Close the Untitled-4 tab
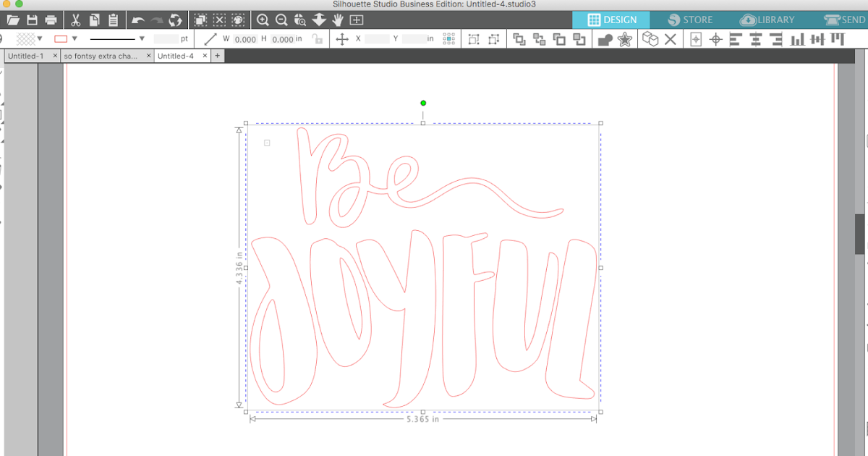The width and height of the screenshot is (868, 456). pyautogui.click(x=205, y=56)
